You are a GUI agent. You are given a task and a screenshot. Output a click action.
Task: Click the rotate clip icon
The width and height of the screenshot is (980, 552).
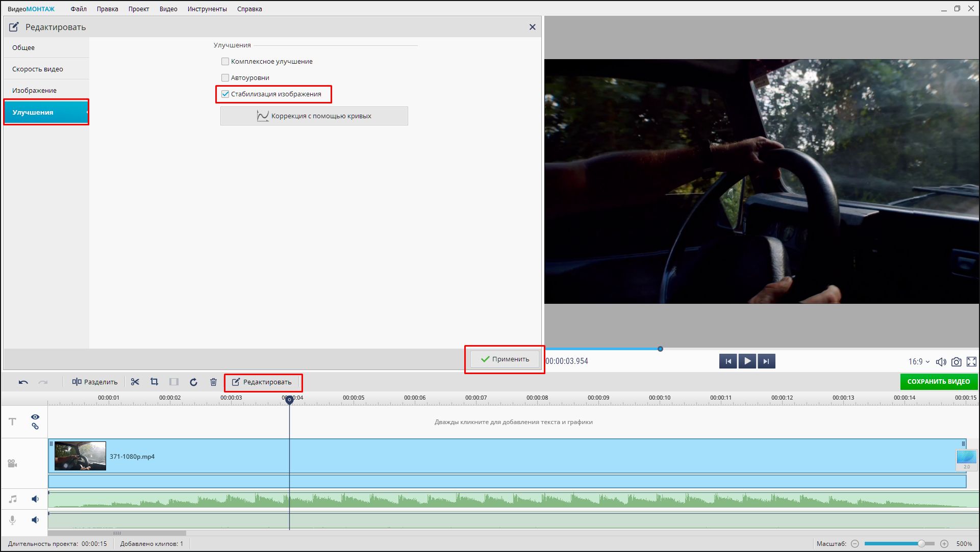[x=193, y=382]
